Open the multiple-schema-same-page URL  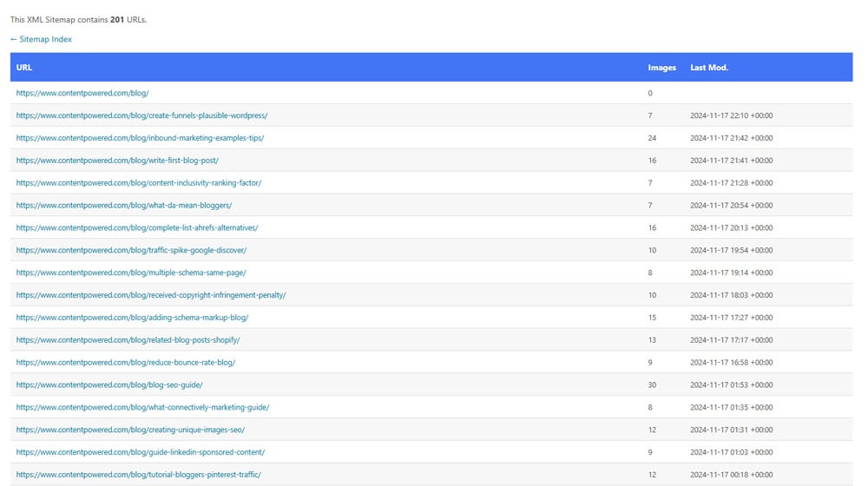tap(131, 273)
